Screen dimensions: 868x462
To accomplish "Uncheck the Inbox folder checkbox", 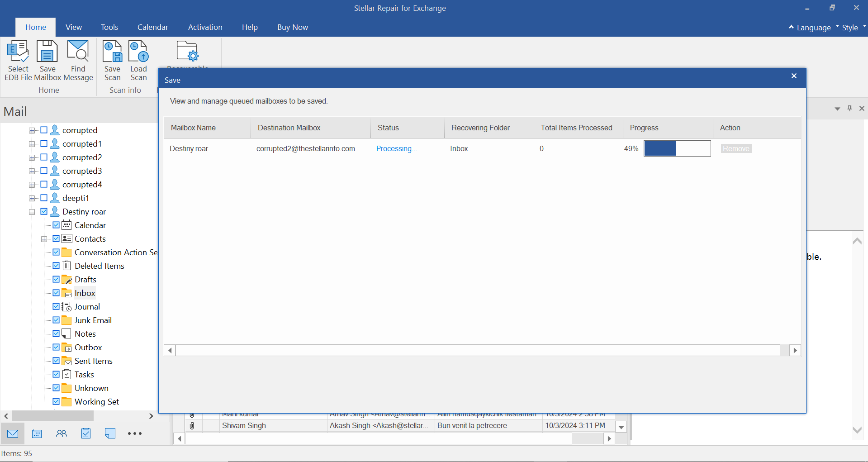I will pos(56,293).
